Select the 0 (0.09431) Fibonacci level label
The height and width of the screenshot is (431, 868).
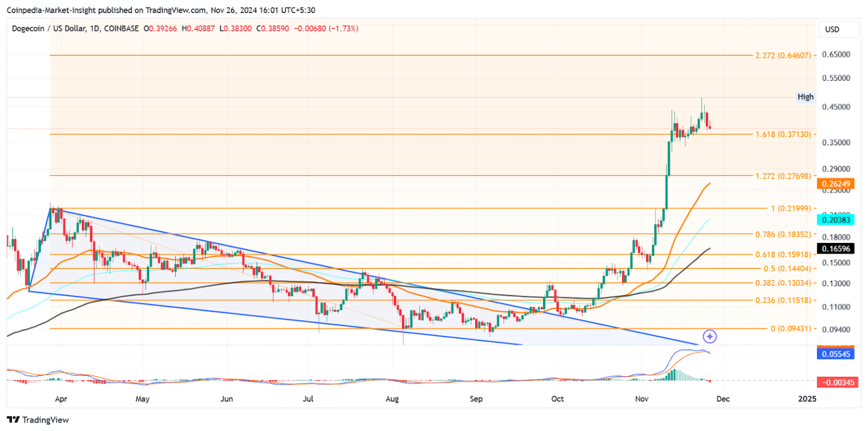pos(791,328)
